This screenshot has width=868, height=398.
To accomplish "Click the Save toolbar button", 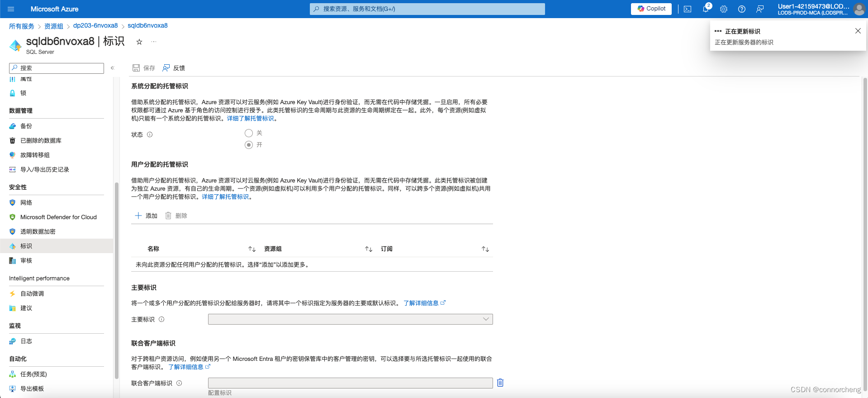I will 144,68.
